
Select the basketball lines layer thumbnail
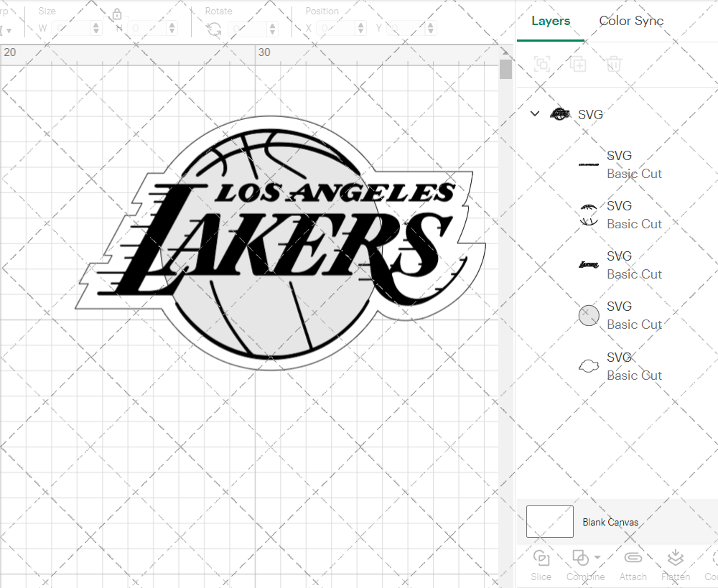pyautogui.click(x=589, y=215)
